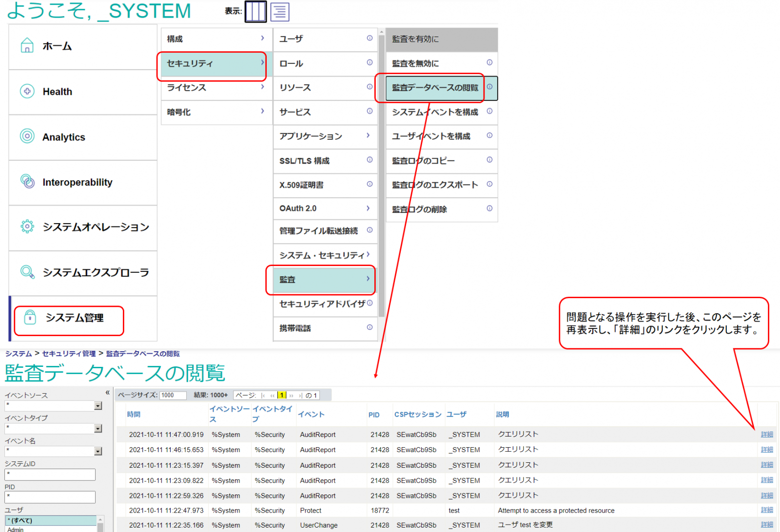
Task: Click the Health plus-circle icon
Action: (27, 91)
